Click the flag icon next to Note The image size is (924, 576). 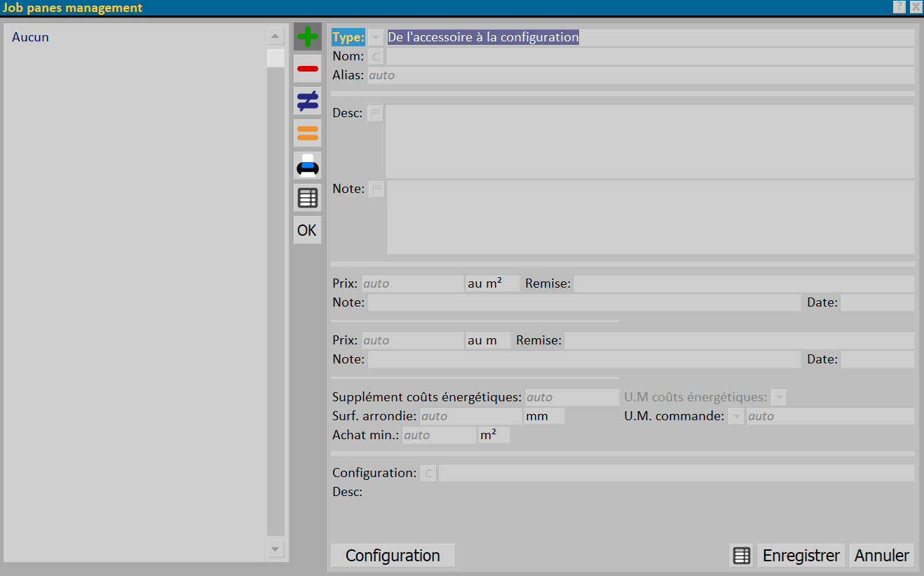377,189
